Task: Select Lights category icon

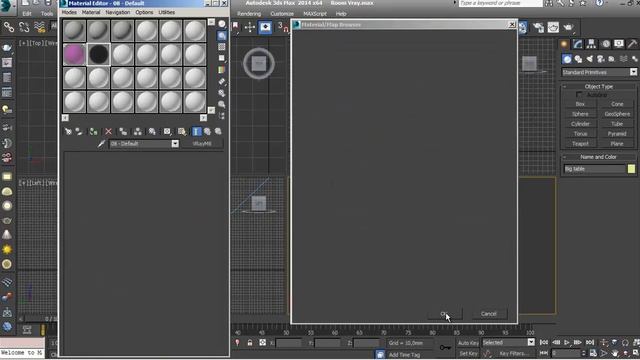Action: point(589,59)
